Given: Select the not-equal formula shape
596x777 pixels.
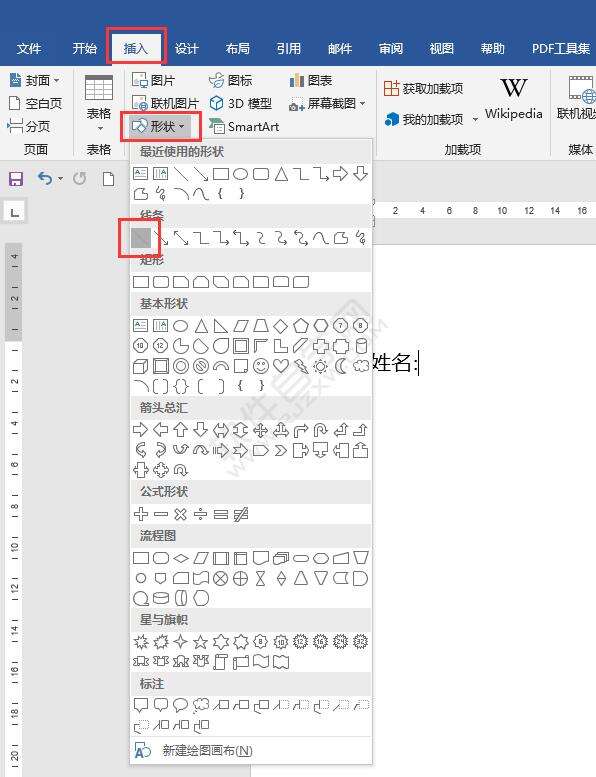Looking at the screenshot, I should click(241, 514).
